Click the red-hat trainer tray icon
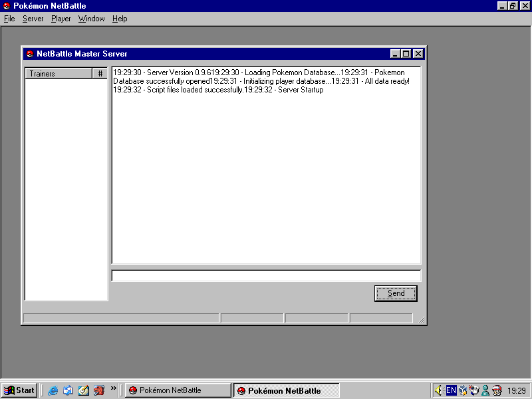 pyautogui.click(x=497, y=390)
